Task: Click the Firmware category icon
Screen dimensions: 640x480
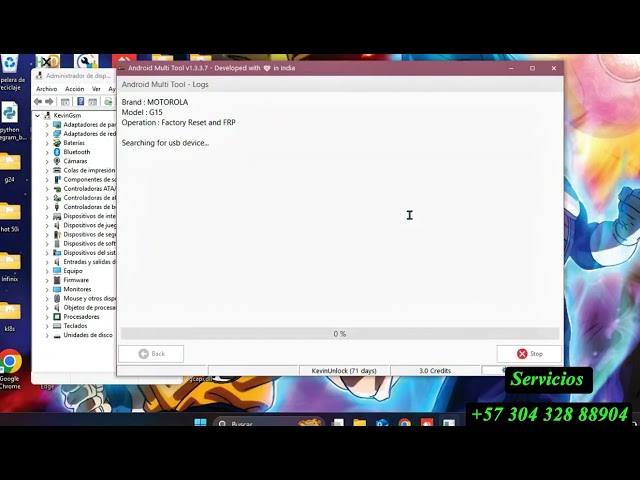Action: click(57, 280)
